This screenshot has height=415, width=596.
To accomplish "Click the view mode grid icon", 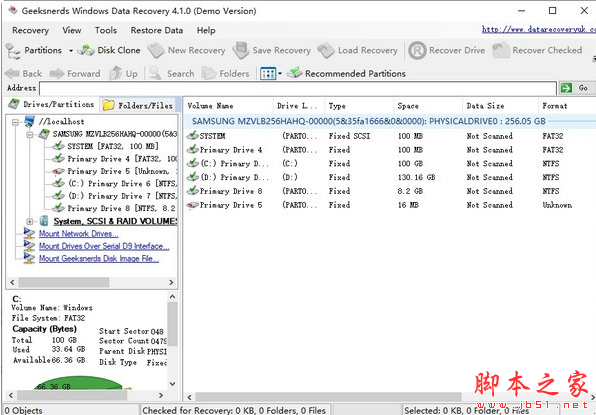I will (268, 73).
